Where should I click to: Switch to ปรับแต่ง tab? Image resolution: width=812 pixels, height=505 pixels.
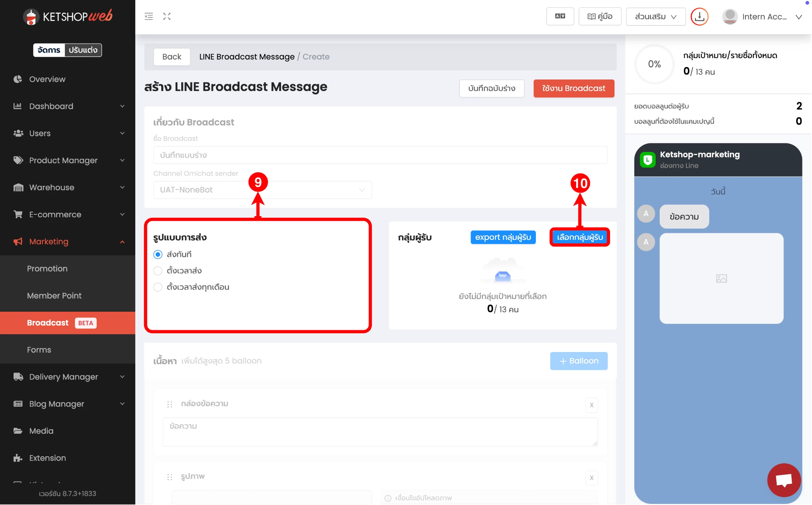point(83,50)
